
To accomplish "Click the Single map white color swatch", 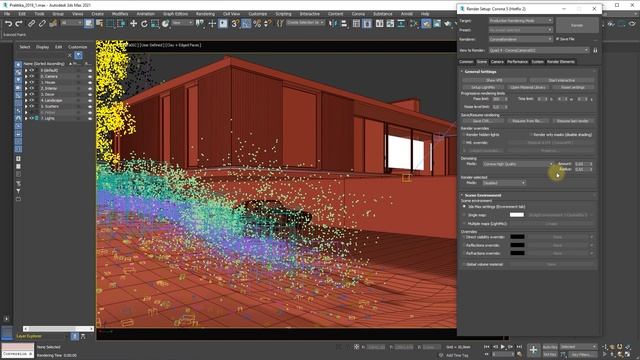I will click(x=517, y=215).
